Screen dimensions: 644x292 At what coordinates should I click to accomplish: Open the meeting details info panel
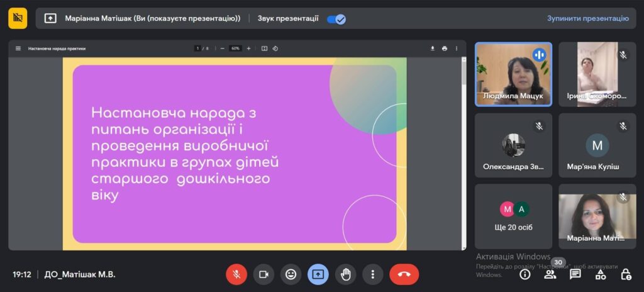(525, 274)
